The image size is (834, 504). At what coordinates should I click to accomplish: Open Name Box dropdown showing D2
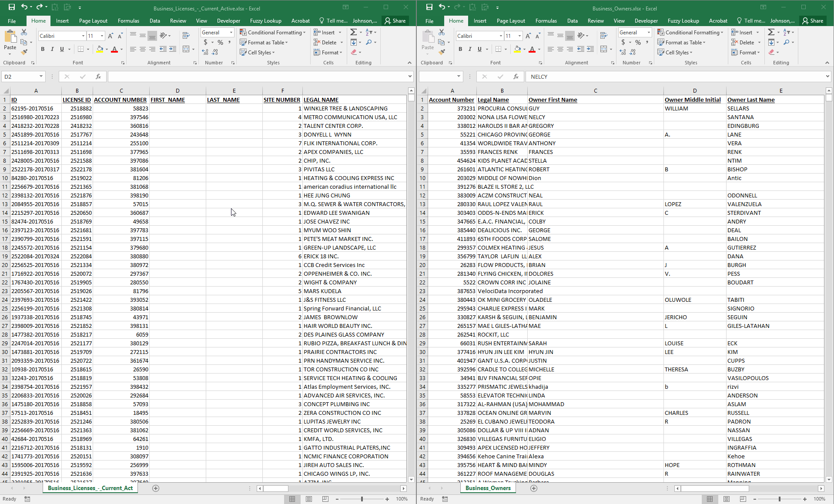pos(41,77)
